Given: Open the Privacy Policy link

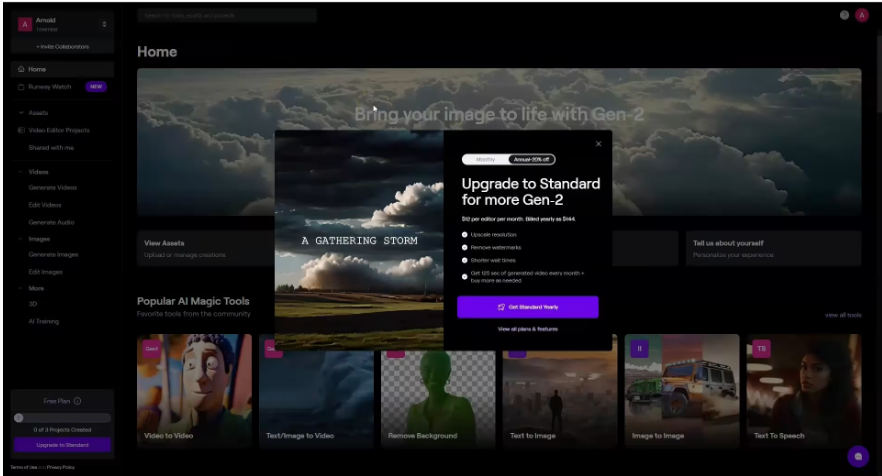Looking at the screenshot, I should [x=61, y=468].
